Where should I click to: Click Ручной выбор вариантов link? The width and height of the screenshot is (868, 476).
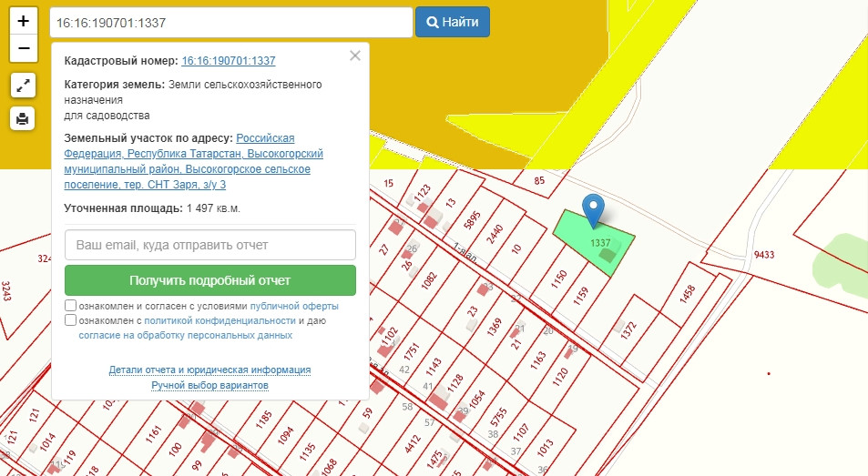209,386
